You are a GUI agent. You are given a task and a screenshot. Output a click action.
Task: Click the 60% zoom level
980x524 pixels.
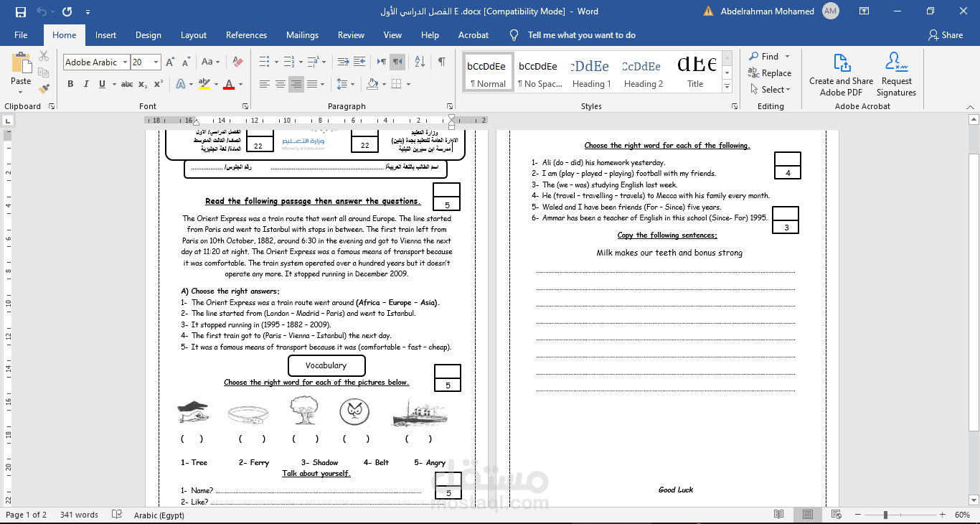962,515
